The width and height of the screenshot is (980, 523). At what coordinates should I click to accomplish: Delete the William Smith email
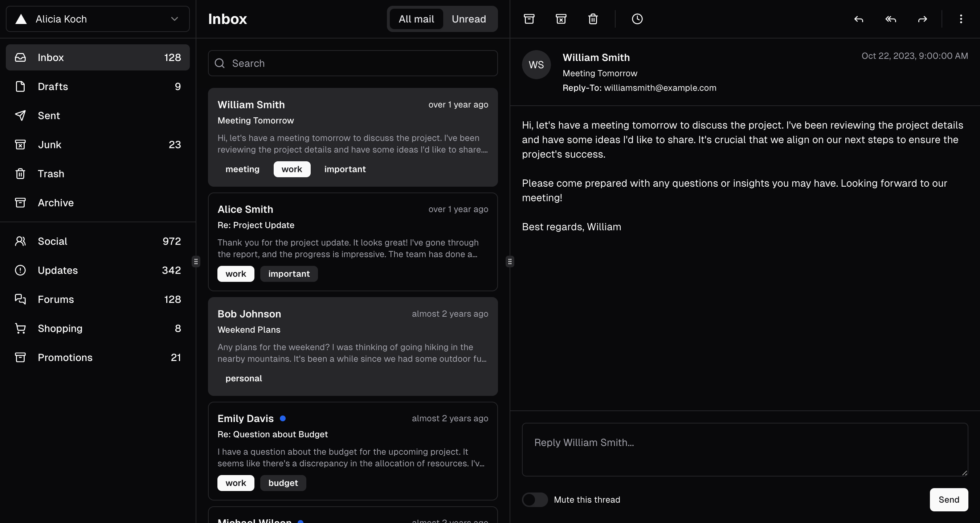(x=592, y=19)
